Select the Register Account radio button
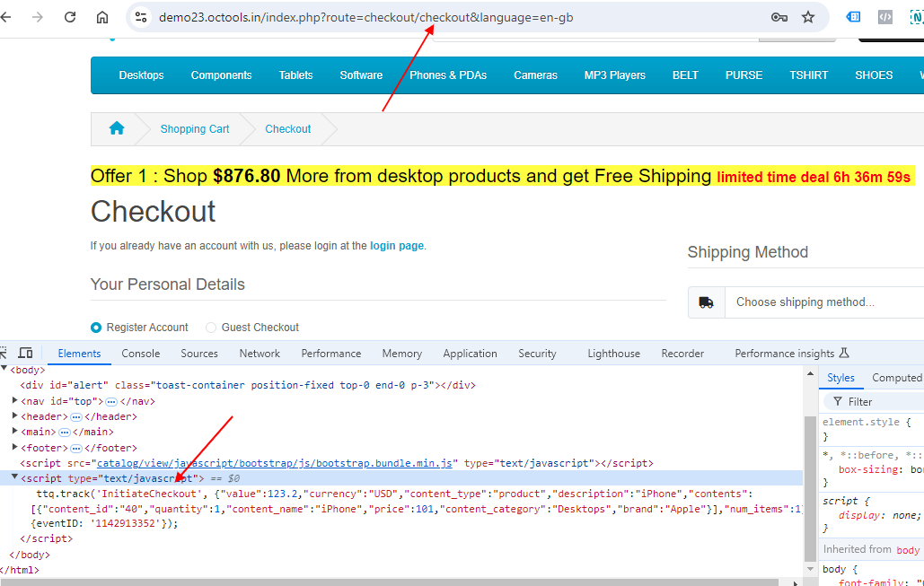The image size is (924, 586). 96,328
